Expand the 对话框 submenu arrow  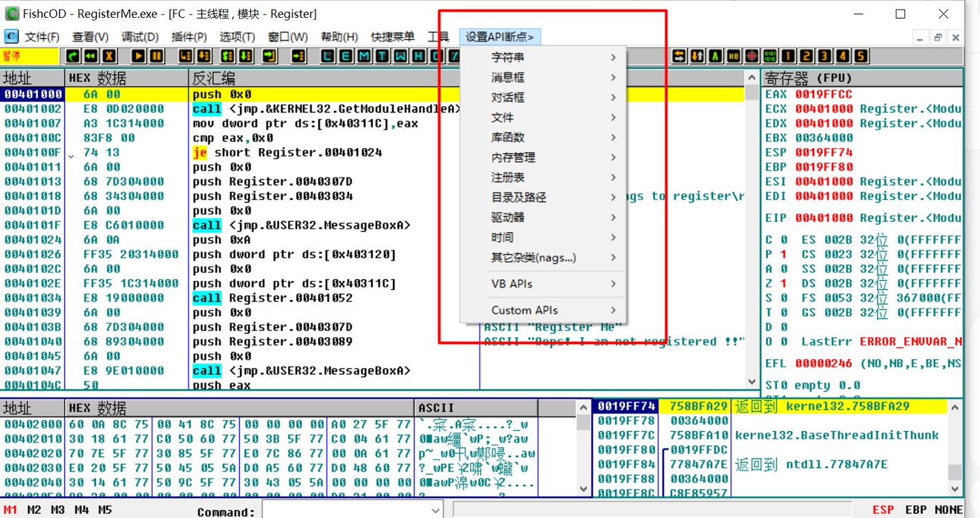(613, 97)
